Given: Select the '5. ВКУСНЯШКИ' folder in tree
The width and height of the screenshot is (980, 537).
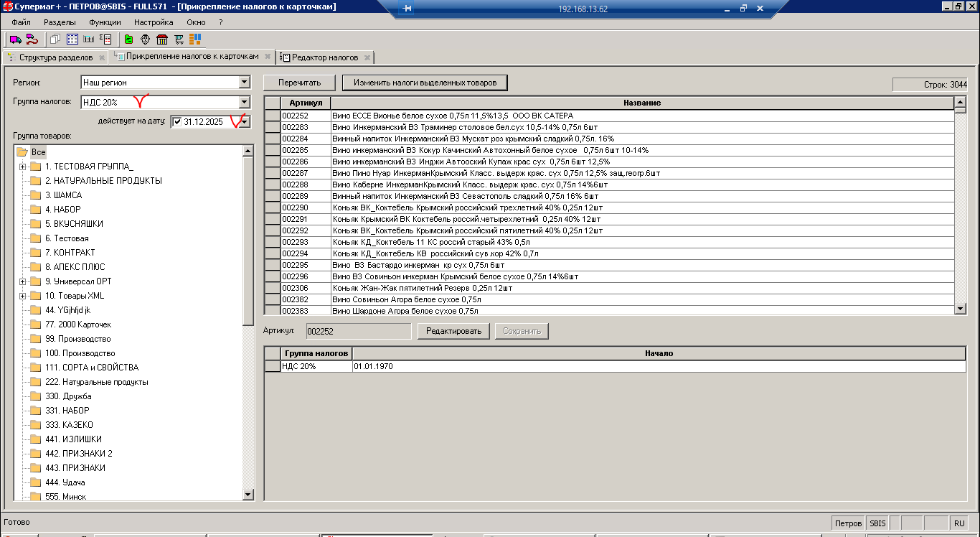Looking at the screenshot, I should [x=74, y=224].
